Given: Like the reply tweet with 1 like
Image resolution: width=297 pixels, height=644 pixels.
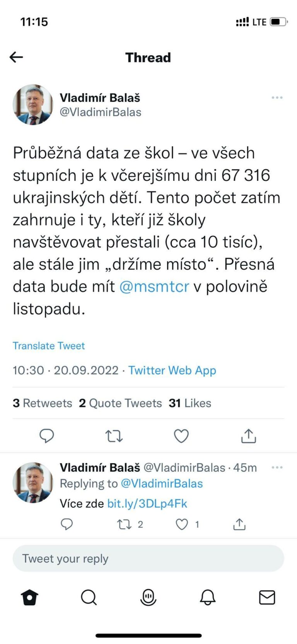Looking at the screenshot, I should coord(188,524).
